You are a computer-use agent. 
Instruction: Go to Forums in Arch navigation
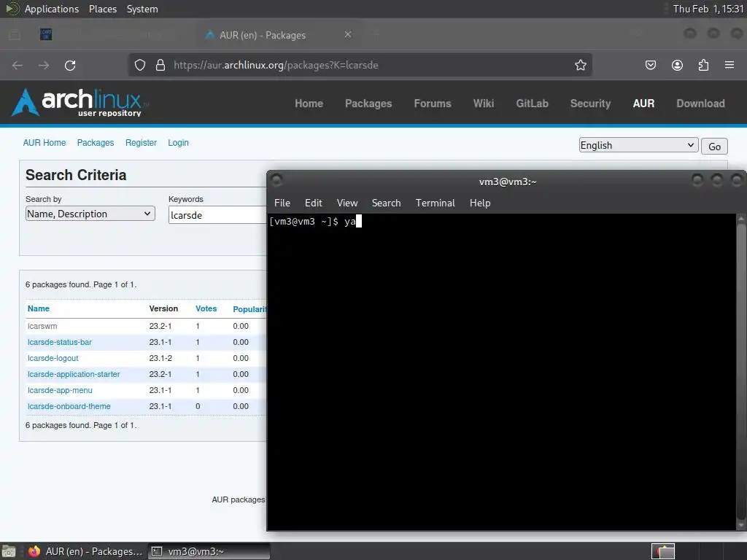[433, 104]
